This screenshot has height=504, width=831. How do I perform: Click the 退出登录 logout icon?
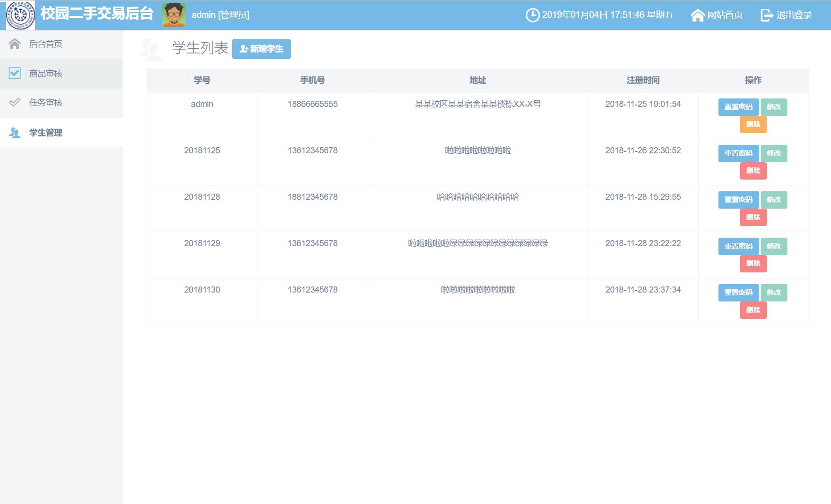(x=766, y=15)
